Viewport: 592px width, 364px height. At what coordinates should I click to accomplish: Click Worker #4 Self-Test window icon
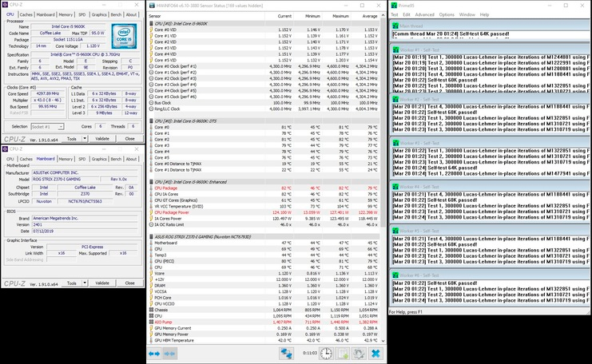click(x=395, y=187)
